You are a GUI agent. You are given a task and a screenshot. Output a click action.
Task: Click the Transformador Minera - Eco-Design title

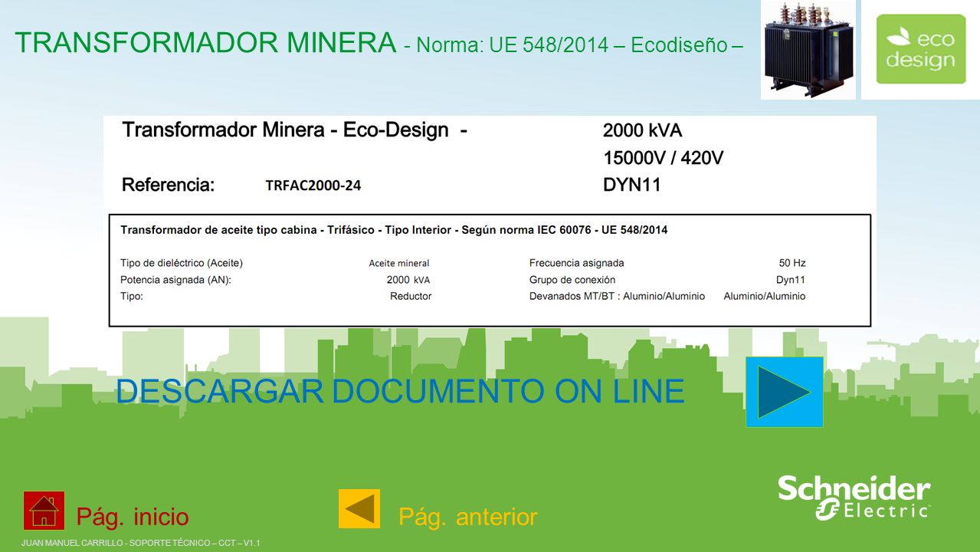[295, 130]
